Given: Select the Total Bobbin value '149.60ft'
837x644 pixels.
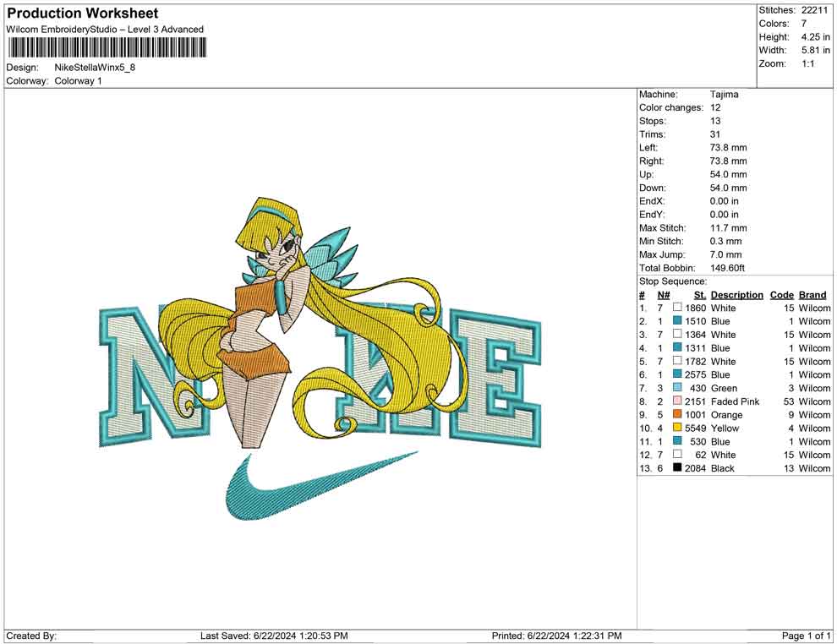Looking at the screenshot, I should pyautogui.click(x=727, y=268).
